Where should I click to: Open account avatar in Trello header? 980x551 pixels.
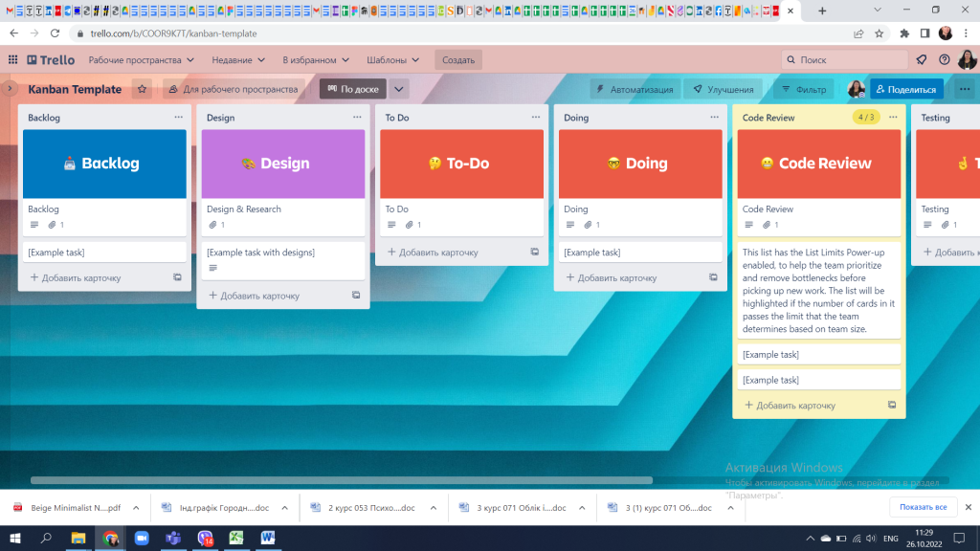point(967,60)
